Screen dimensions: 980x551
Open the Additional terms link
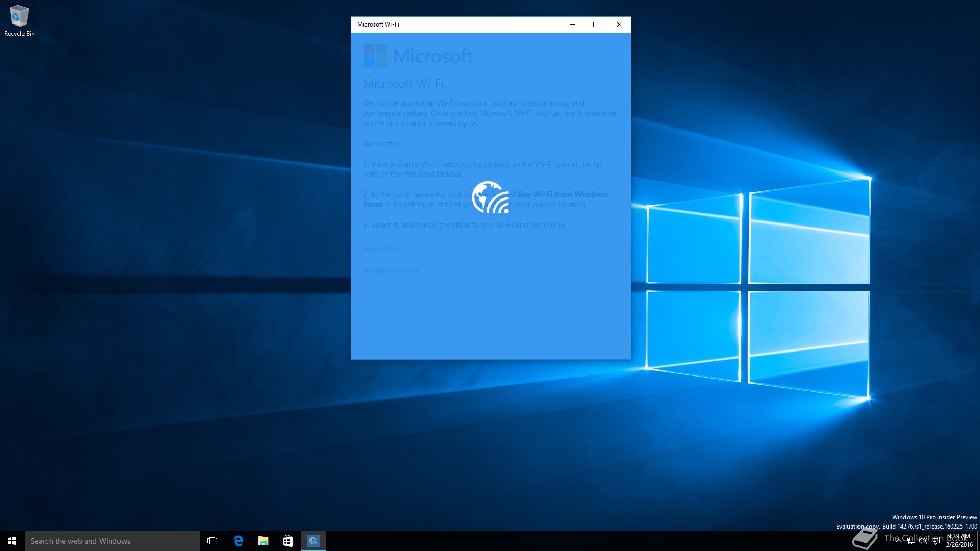click(x=391, y=271)
